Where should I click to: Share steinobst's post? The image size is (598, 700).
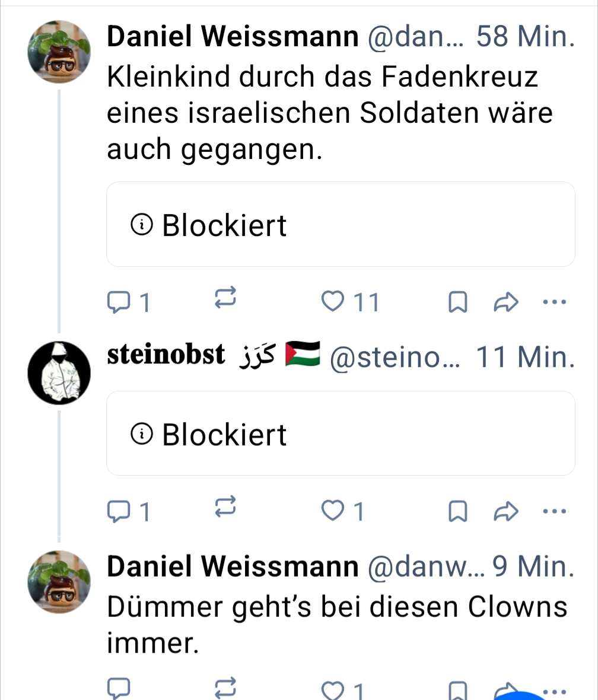[x=506, y=511]
